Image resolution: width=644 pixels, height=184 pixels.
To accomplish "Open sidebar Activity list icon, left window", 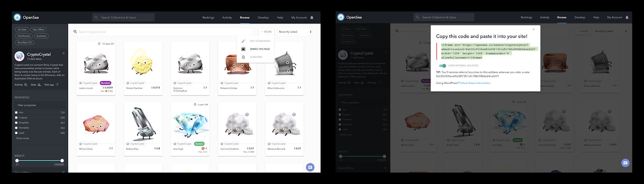I will click(26, 85).
